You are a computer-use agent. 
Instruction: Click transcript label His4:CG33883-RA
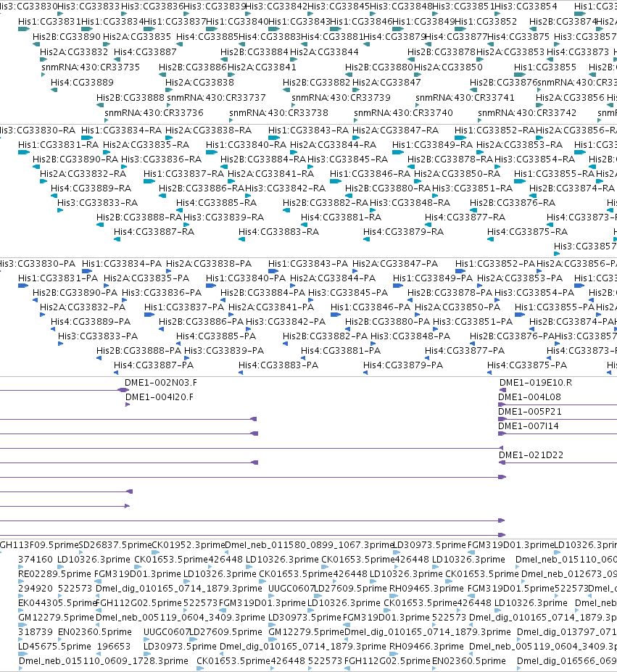278,232
